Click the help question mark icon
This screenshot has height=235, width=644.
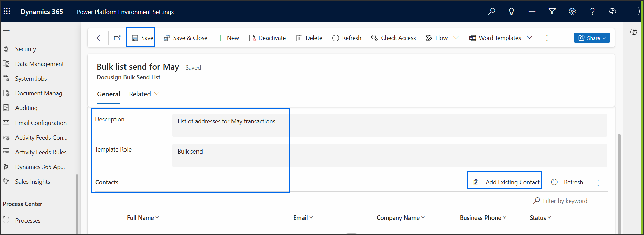pos(592,11)
